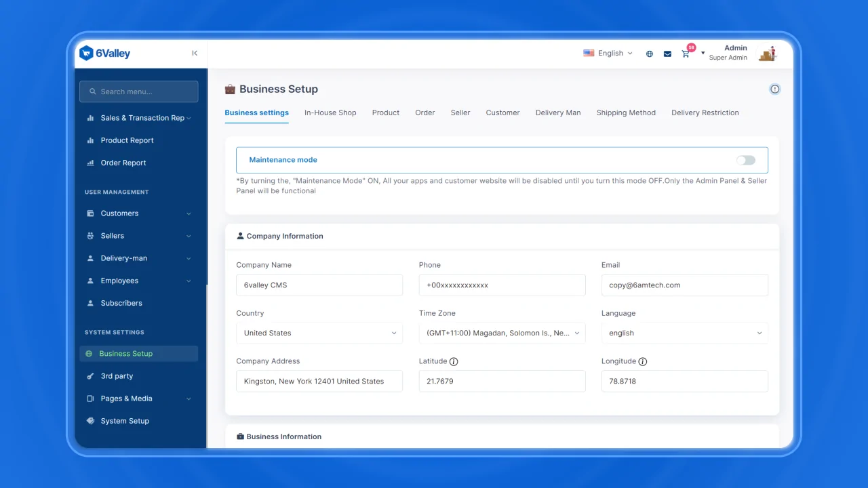Open the messages envelope icon

[667, 54]
